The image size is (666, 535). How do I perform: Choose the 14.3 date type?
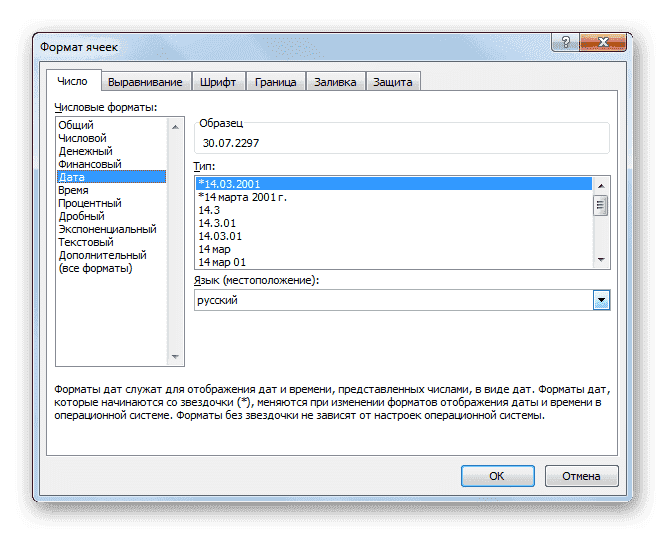pyautogui.click(x=394, y=210)
